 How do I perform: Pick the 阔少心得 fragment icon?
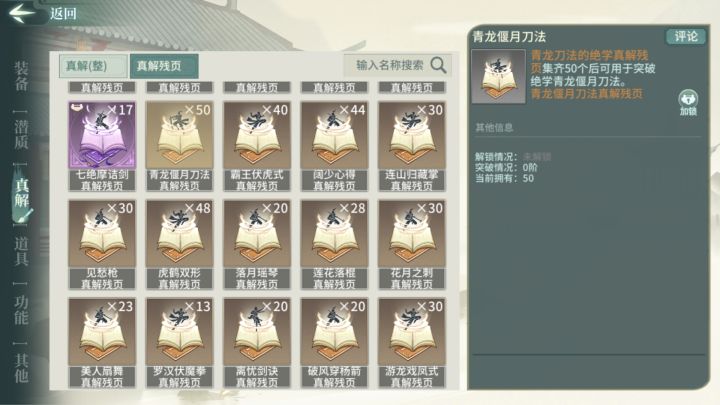(x=334, y=135)
